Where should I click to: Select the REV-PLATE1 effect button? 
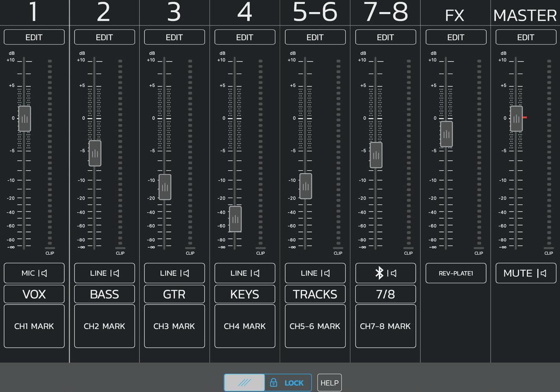456,273
